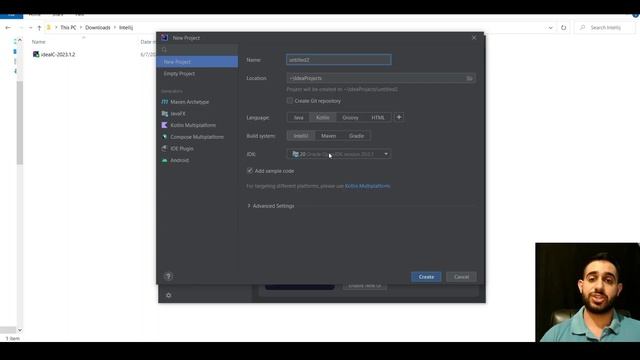
Task: Click the Explorer left pane scrollbar
Action: tap(20, 122)
